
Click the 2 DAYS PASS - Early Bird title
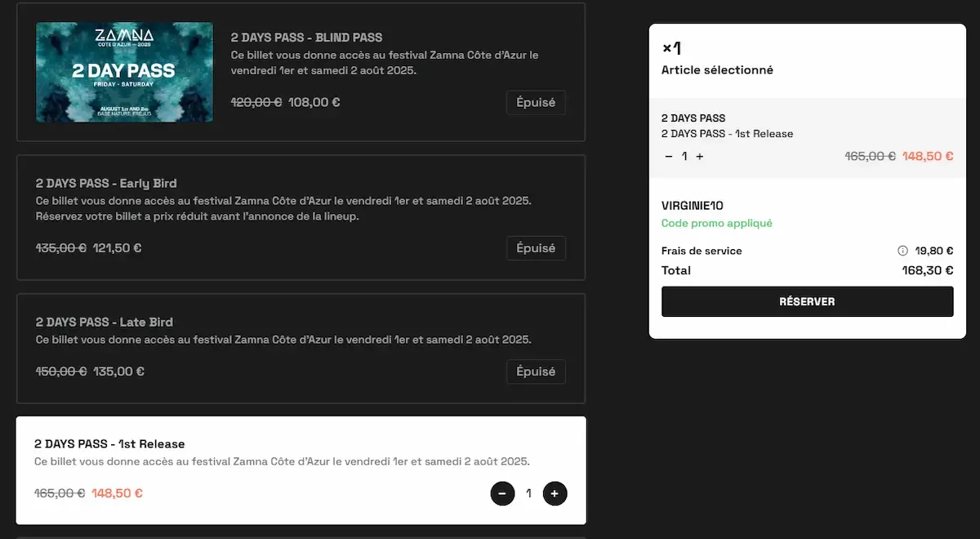pyautogui.click(x=106, y=184)
